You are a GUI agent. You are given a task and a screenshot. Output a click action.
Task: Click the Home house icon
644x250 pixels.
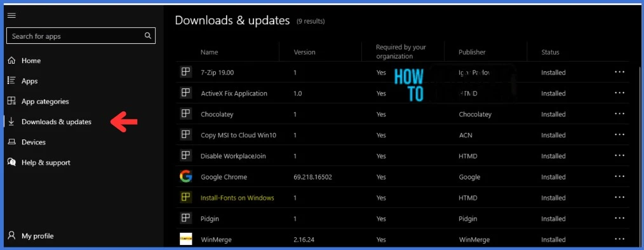11,60
